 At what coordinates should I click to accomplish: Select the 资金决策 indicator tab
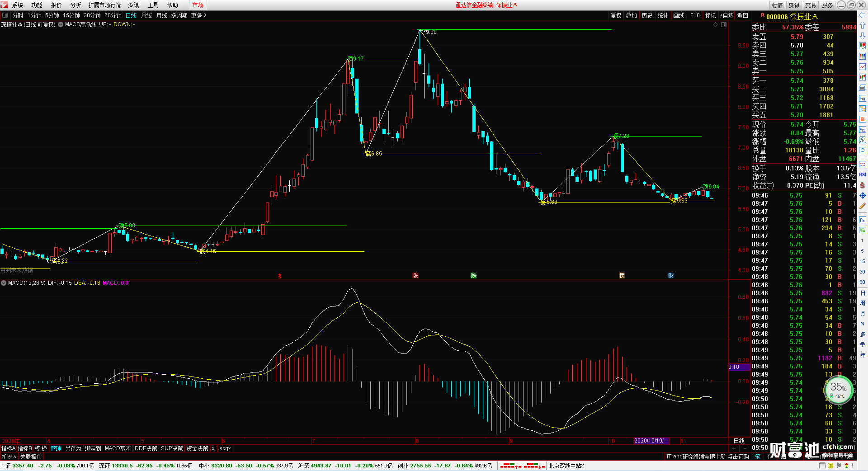pyautogui.click(x=197, y=448)
